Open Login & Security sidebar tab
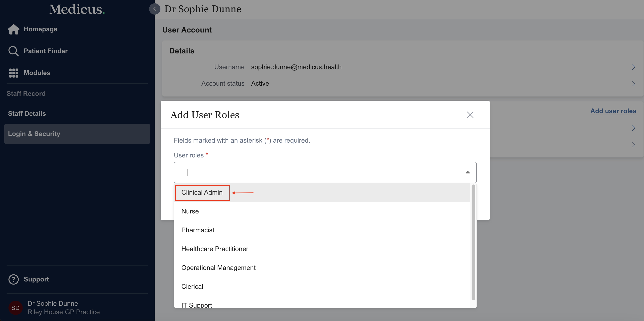 coord(34,134)
